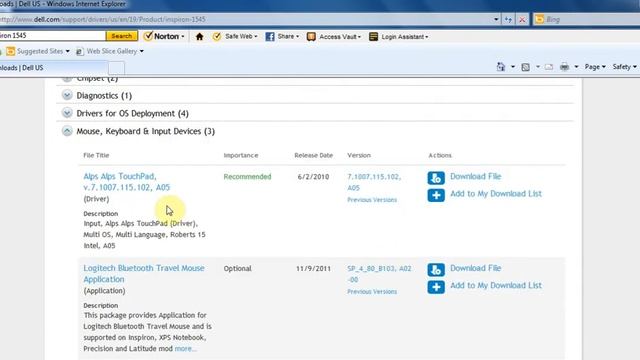Viewport: 640px width, 360px height.
Task: Click the 6/2/2010 release date
Action: tap(313, 177)
